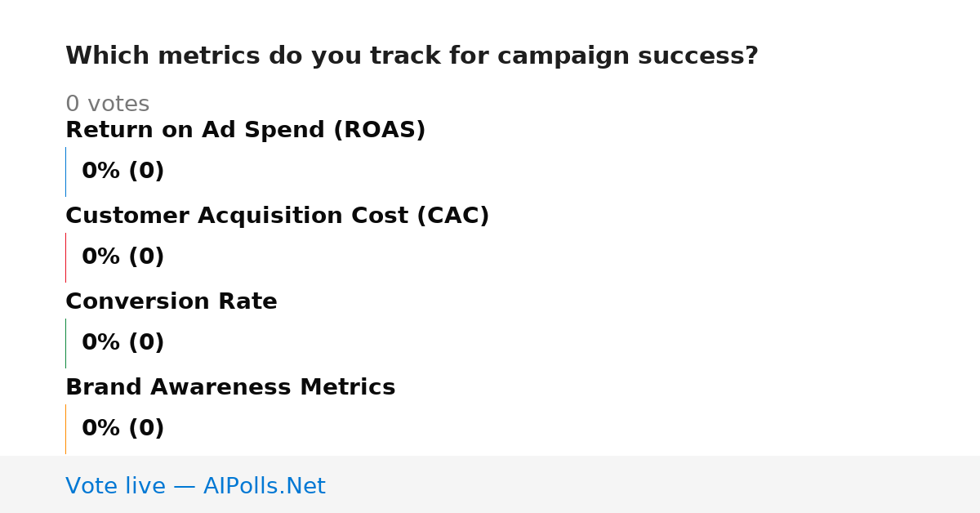The height and width of the screenshot is (513, 980).
Task: Click the green Conversion Rate result bar
Action: point(65,343)
